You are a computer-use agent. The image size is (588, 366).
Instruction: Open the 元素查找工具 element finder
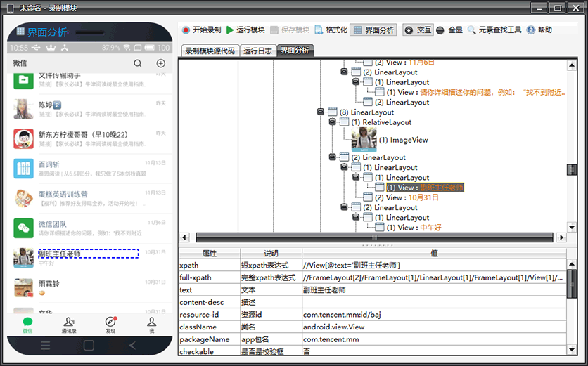pos(494,30)
